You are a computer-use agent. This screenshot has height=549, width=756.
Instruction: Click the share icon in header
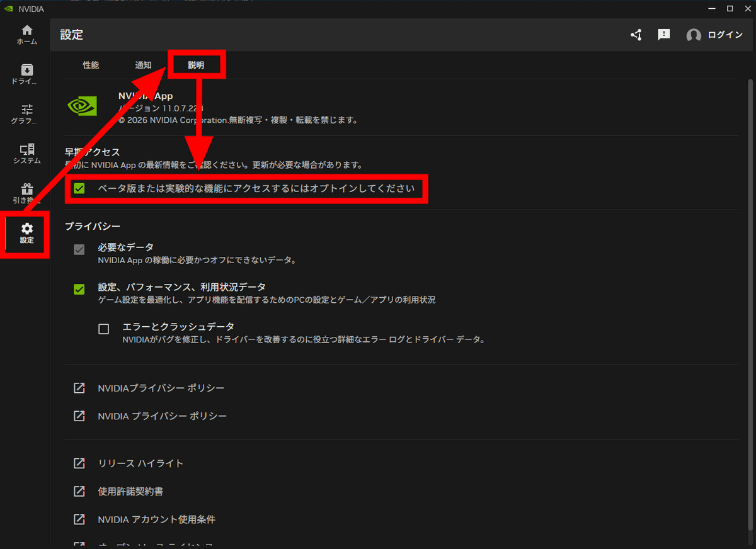[636, 35]
